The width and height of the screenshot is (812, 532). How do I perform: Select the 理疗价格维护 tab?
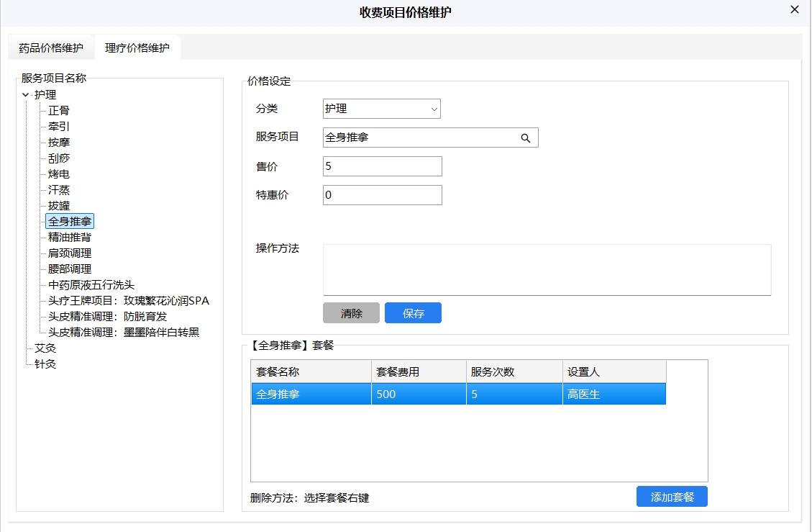pos(136,47)
